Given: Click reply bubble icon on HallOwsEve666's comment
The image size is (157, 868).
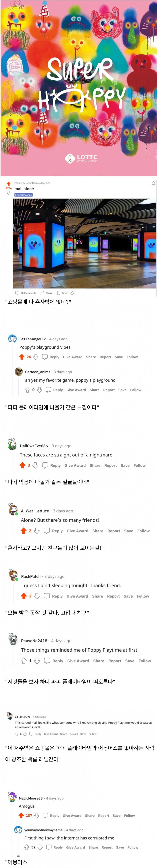Looking at the screenshot, I should pyautogui.click(x=45, y=465).
